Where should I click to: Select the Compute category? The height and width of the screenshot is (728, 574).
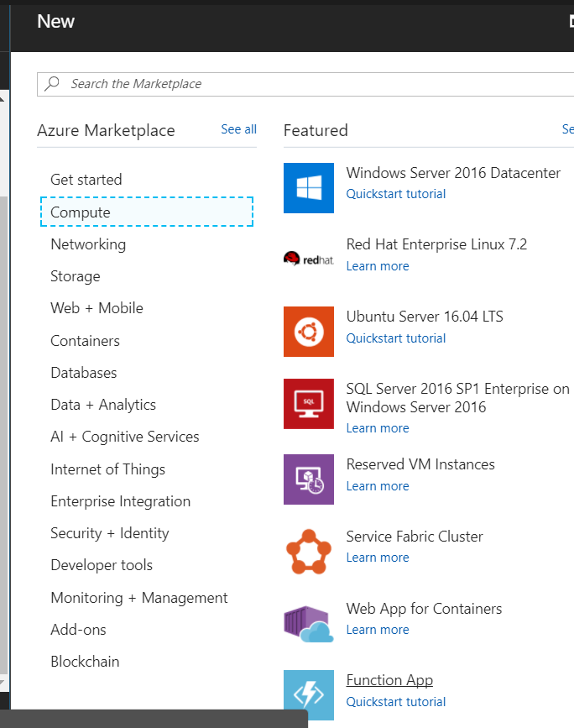click(147, 212)
